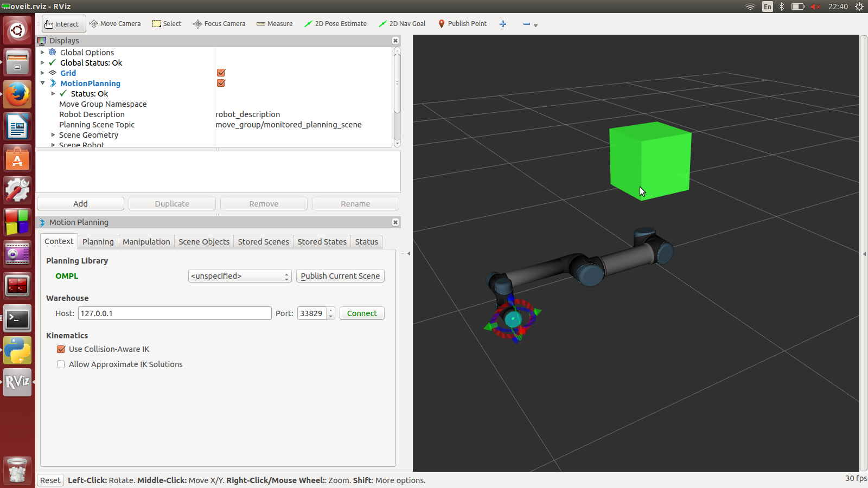Screen dimensions: 868x488
Task: Click the Publish Current Scene button
Action: [340, 276]
